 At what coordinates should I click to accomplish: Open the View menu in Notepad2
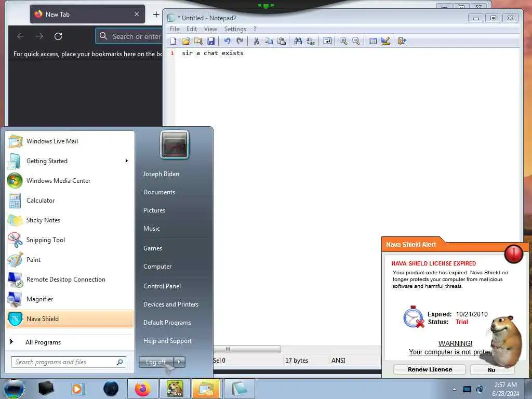[x=210, y=29]
